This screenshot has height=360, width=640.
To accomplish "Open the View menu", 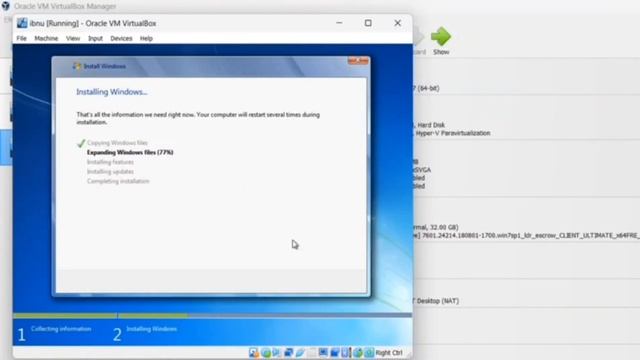I will pos(73,38).
